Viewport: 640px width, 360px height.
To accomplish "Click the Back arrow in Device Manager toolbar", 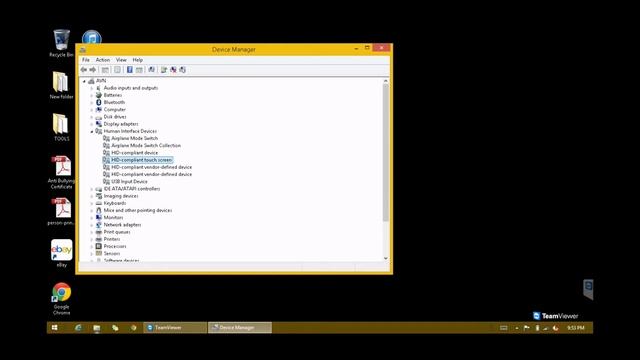I will click(x=84, y=70).
